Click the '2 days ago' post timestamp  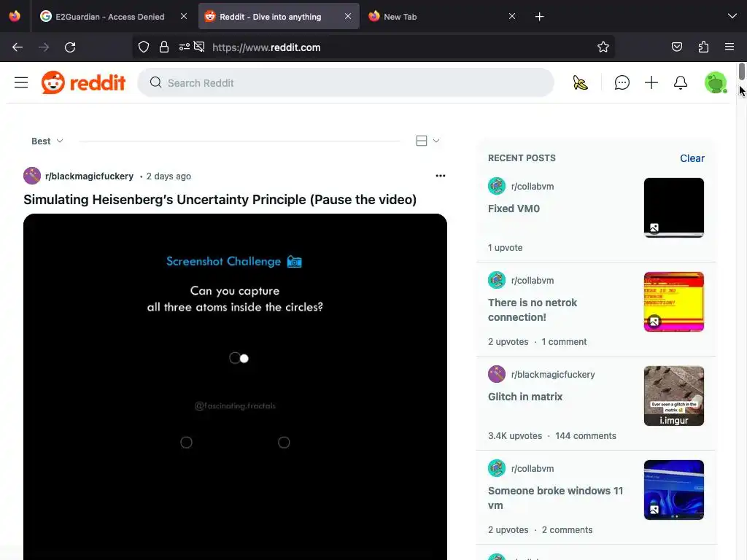tap(169, 176)
